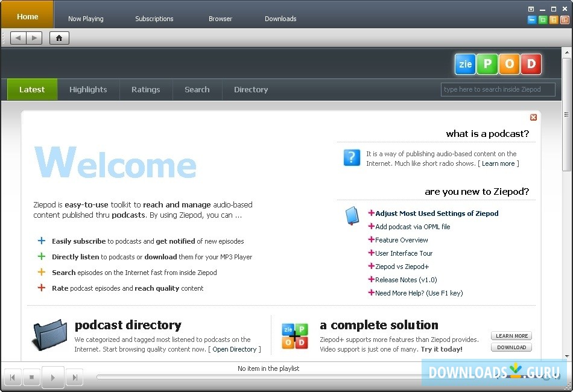This screenshot has width=573, height=392.
Task: Click the blue book help icon
Action: click(x=352, y=216)
